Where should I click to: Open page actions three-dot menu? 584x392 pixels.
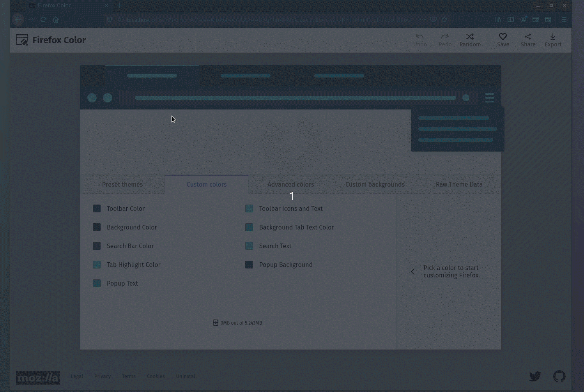click(x=423, y=19)
